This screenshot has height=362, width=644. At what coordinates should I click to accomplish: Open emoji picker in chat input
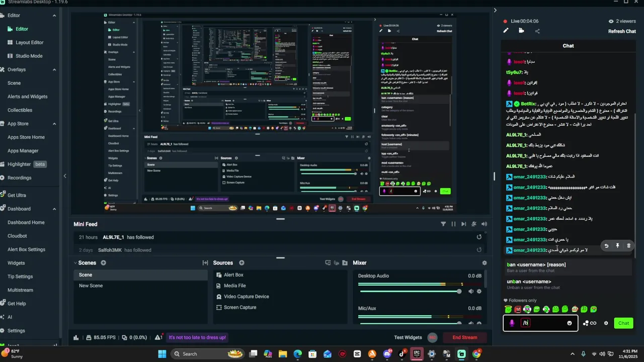(570, 323)
